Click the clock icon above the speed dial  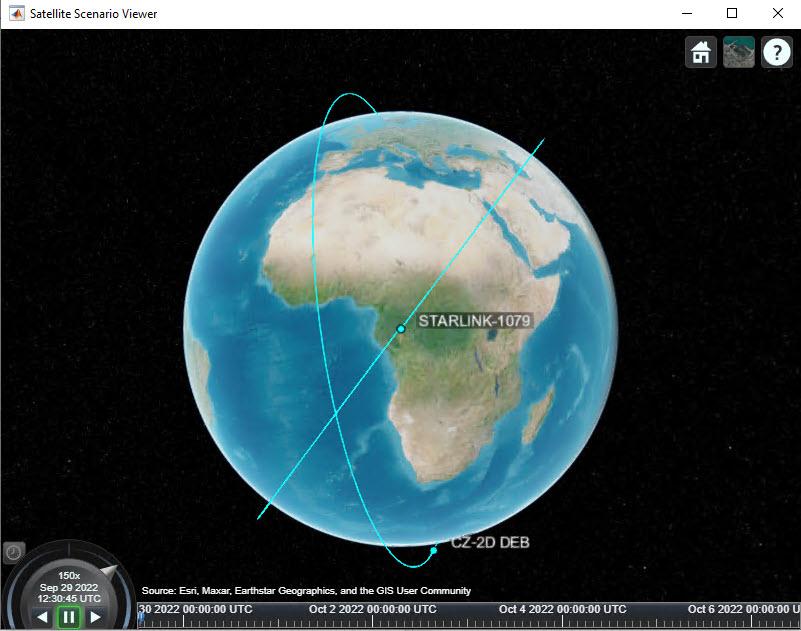[x=13, y=552]
